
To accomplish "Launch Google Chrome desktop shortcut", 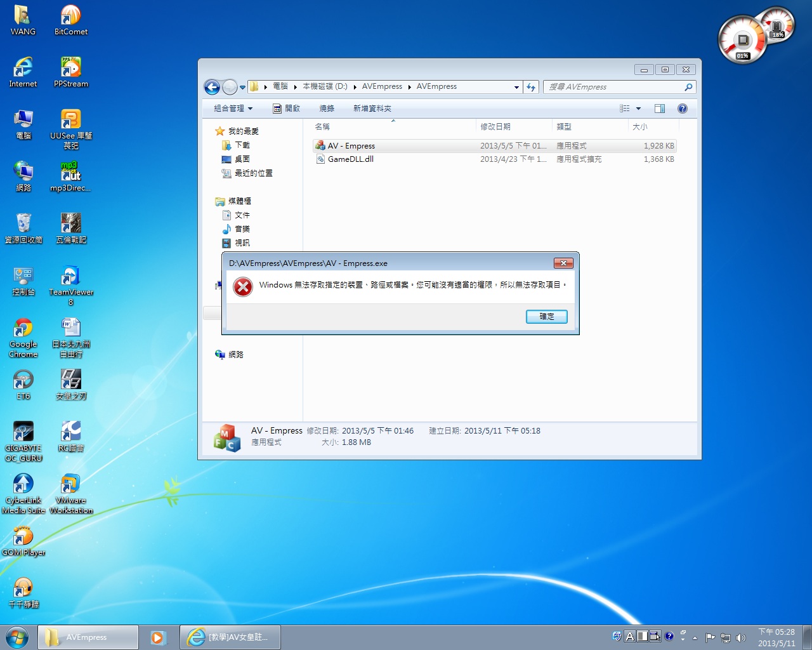I will click(23, 338).
